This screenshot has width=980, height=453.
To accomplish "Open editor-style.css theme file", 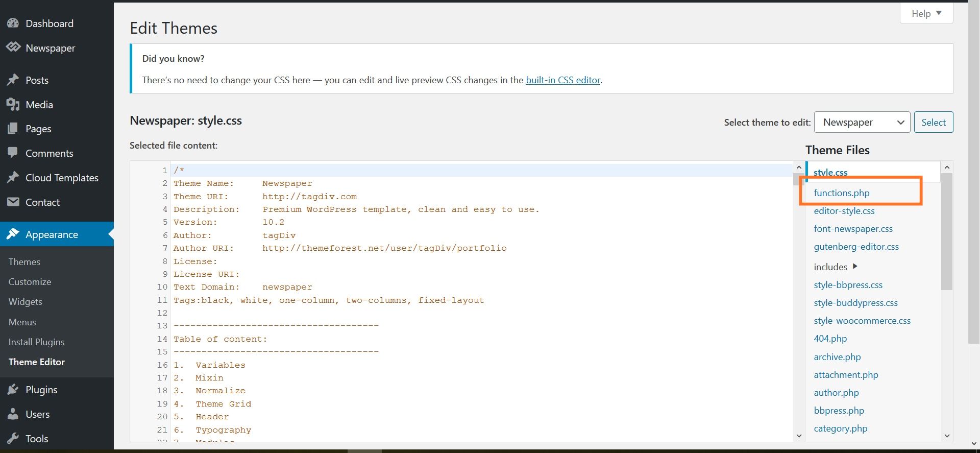I will (x=844, y=210).
